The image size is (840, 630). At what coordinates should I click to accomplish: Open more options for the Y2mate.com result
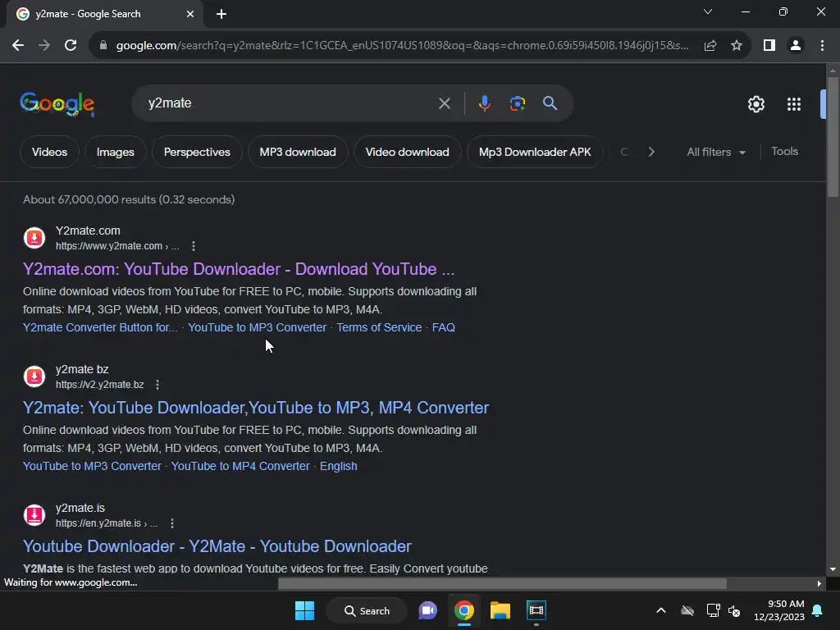pos(194,246)
